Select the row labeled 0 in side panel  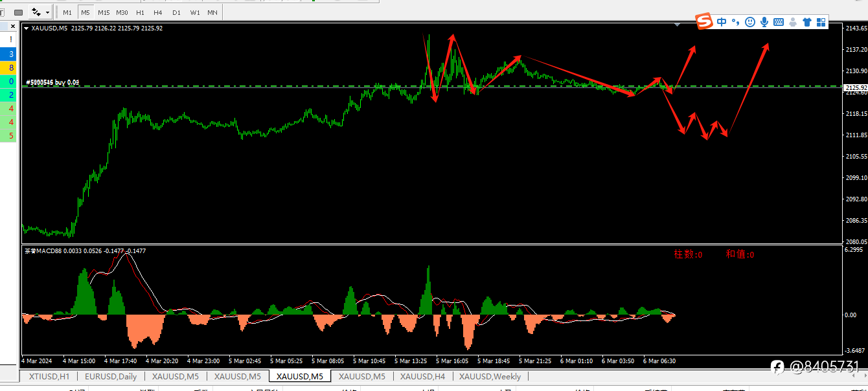[9, 82]
